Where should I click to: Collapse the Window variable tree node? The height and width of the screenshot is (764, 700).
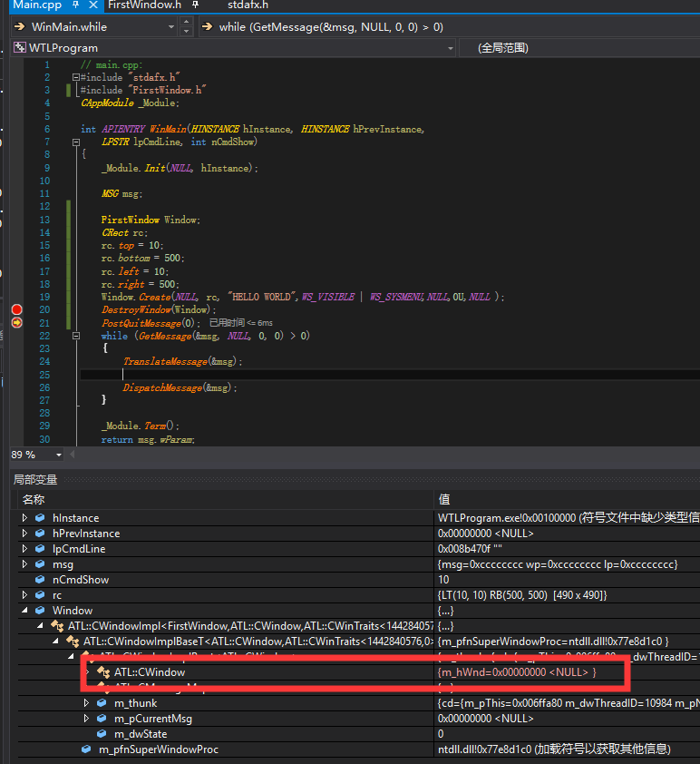[24, 611]
